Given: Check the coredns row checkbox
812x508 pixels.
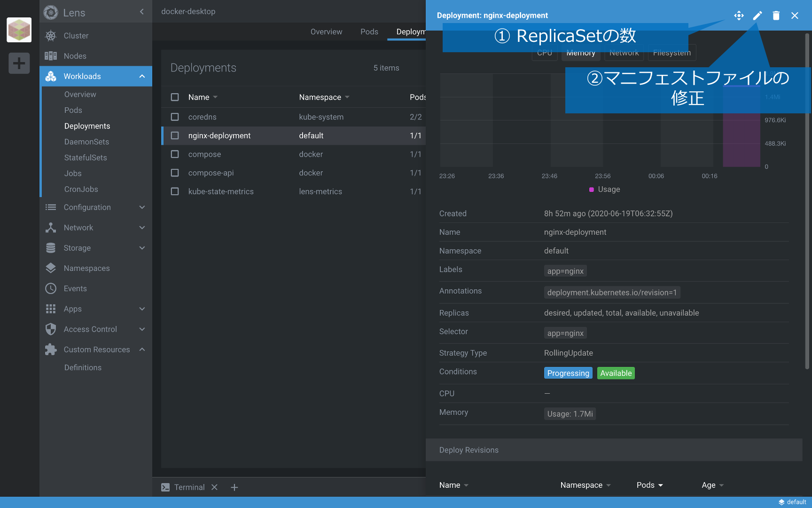Looking at the screenshot, I should [175, 117].
